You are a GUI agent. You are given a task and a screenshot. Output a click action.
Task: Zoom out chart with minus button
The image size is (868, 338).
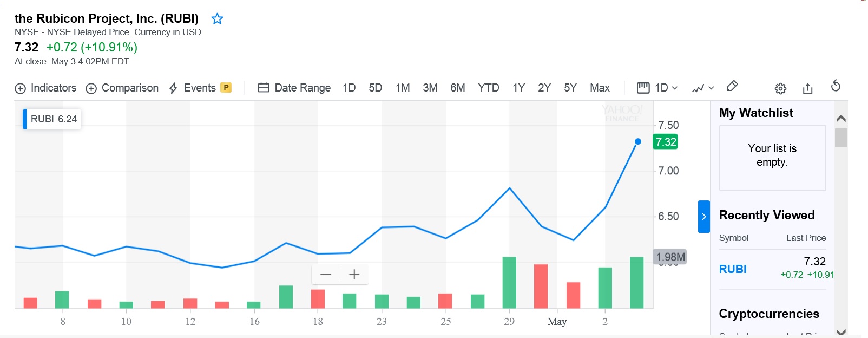coord(326,275)
